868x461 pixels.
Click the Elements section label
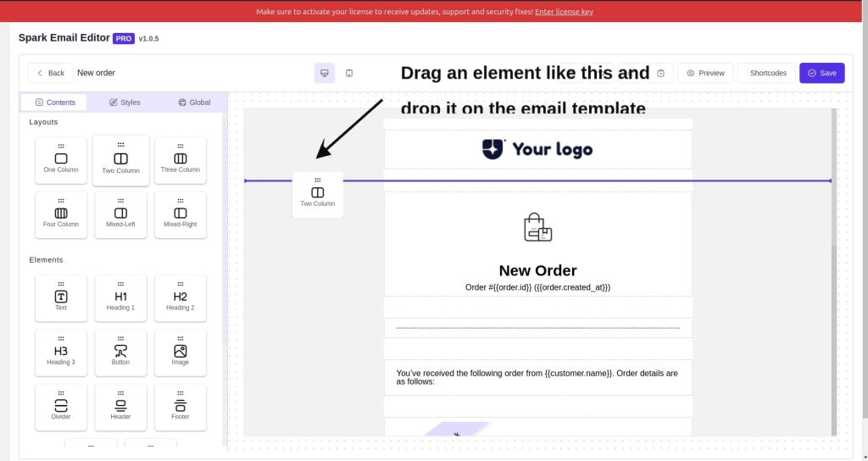pos(46,259)
